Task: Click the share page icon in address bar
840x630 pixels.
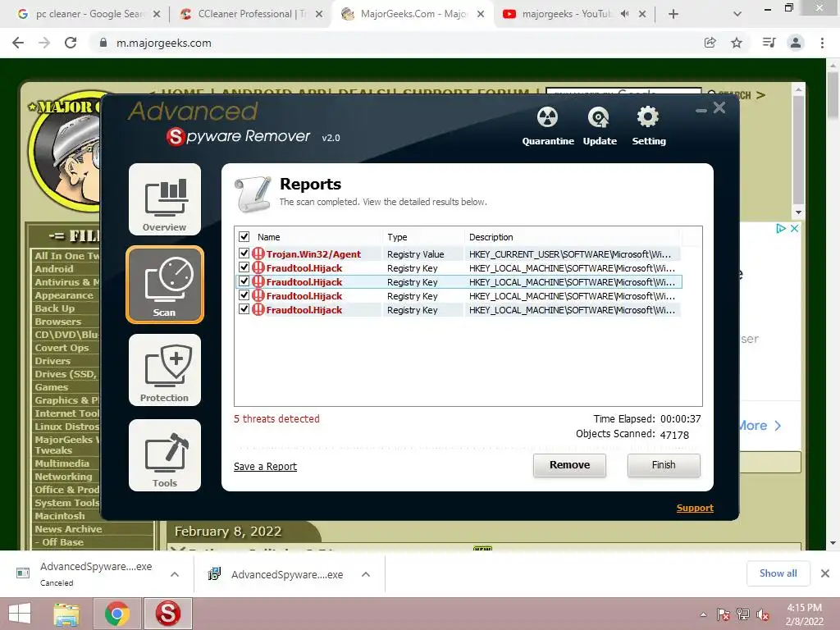Action: pyautogui.click(x=710, y=43)
